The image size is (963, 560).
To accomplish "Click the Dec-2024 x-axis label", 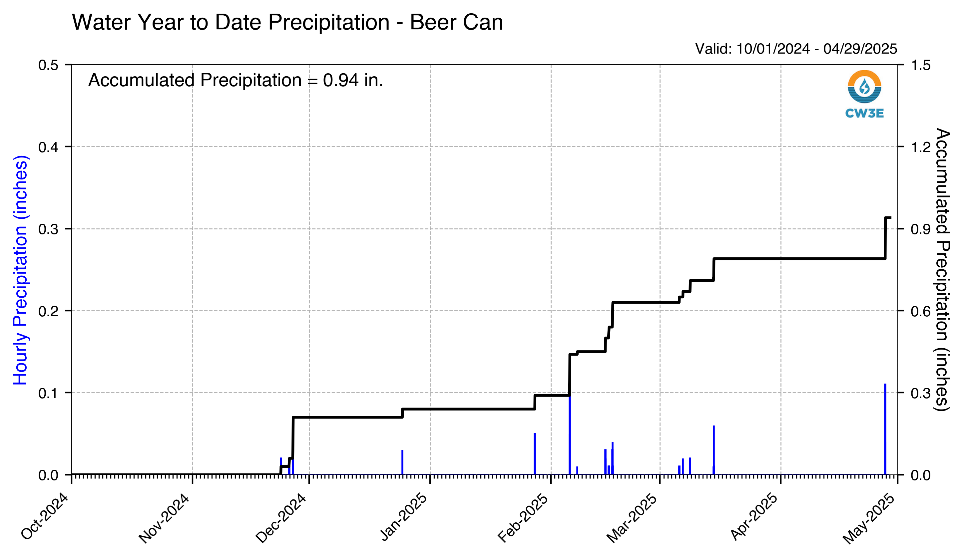I will 281,518.
